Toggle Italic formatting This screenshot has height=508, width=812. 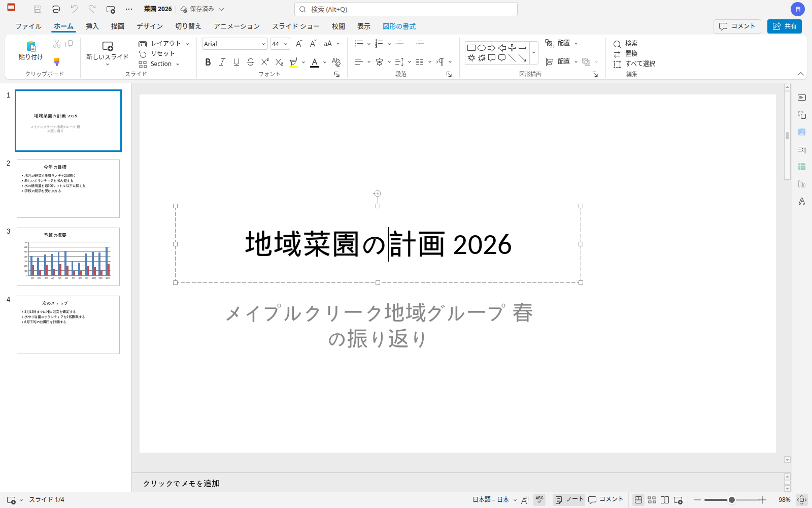[222, 62]
